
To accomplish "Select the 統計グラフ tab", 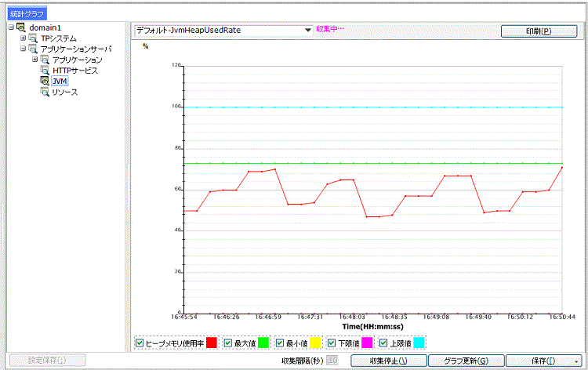I will coord(27,13).
